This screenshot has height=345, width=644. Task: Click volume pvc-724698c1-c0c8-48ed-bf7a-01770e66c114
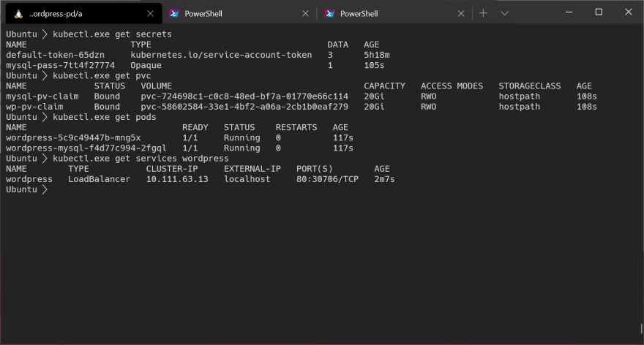[244, 96]
